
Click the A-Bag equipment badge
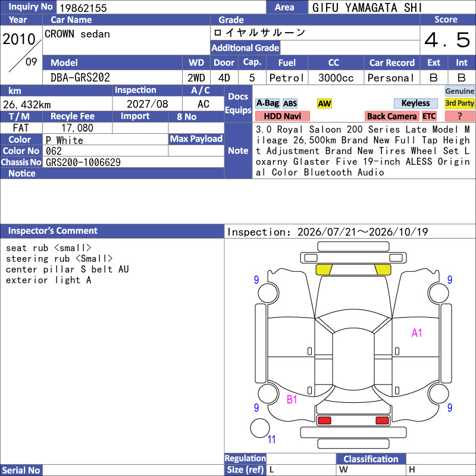267,104
